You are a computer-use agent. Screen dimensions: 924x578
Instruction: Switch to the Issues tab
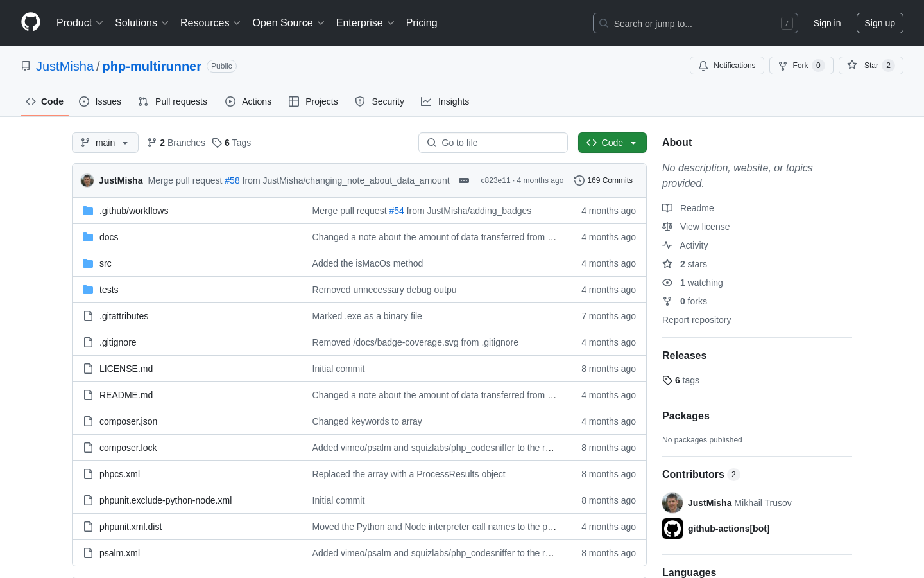coord(100,101)
